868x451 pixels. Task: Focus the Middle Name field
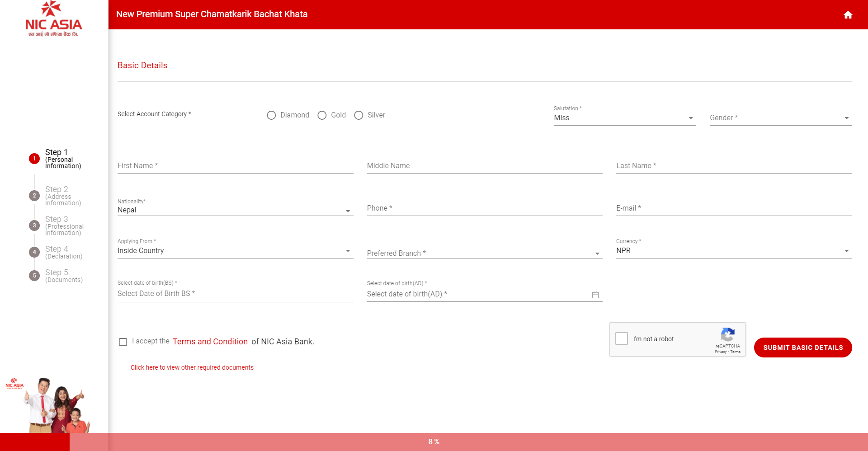[485, 165]
